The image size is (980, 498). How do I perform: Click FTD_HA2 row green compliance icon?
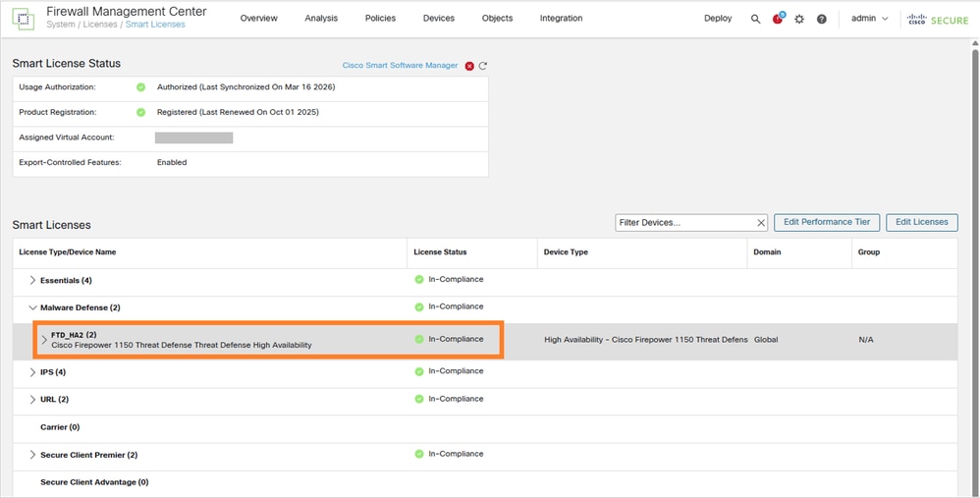coord(418,339)
